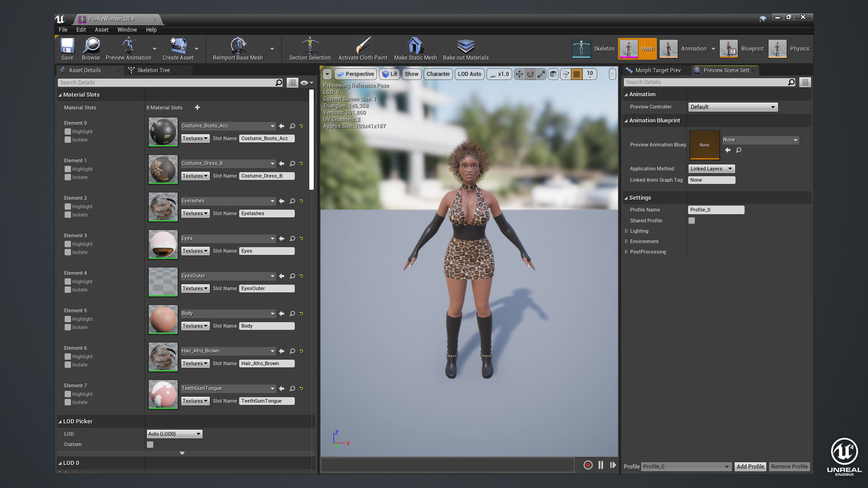Enable Highlight for Element 3

(x=68, y=244)
